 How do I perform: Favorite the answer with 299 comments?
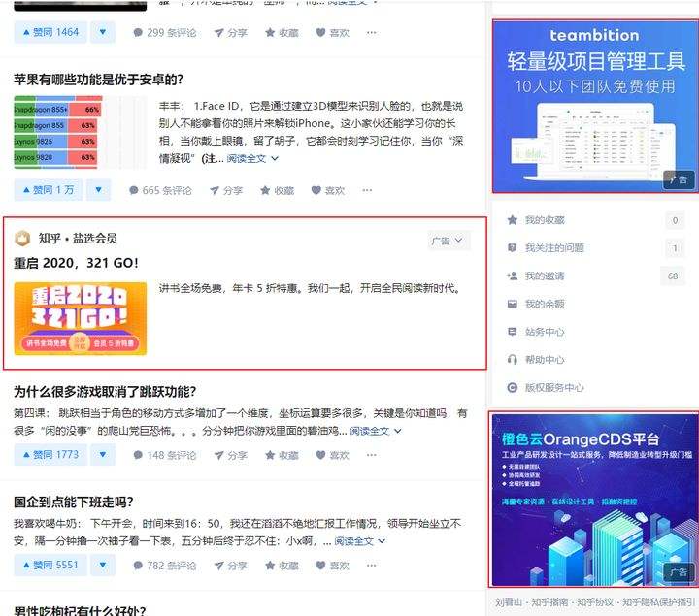tap(282, 33)
